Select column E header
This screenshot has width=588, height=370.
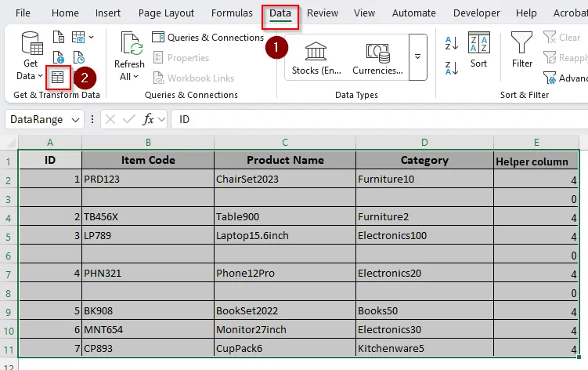pos(536,143)
